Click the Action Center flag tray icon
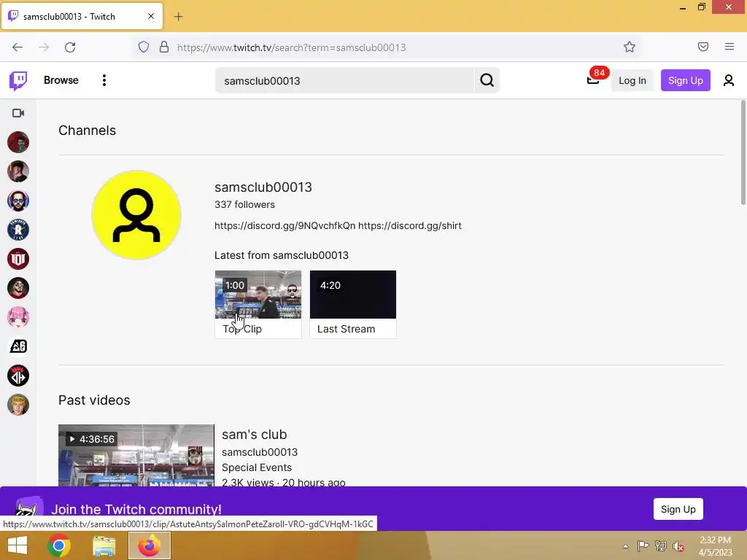Viewport: 747px width, 560px height. tap(643, 545)
